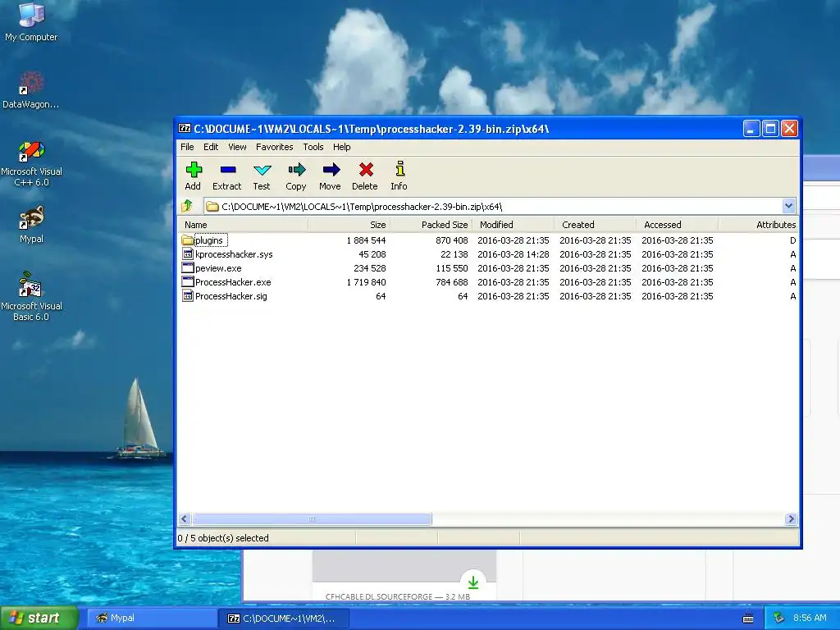The image size is (840, 630).
Task: Click the Info toolbar icon
Action: [x=399, y=169]
